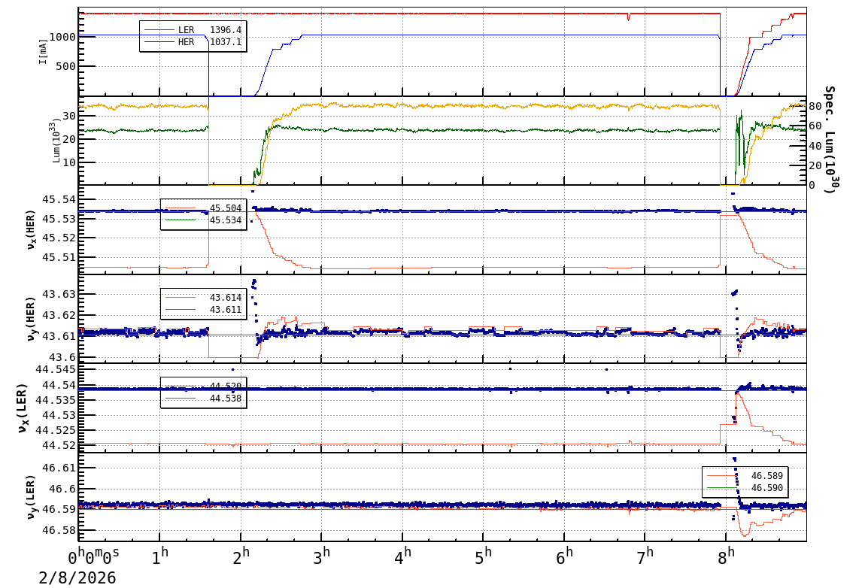
Task: Select the HER current value 1037.1
Action: click(x=226, y=42)
